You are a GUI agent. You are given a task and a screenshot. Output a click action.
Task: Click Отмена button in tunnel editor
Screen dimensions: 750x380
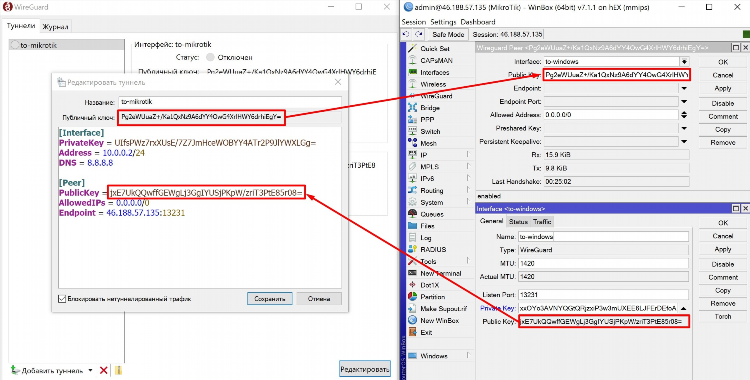pyautogui.click(x=319, y=299)
